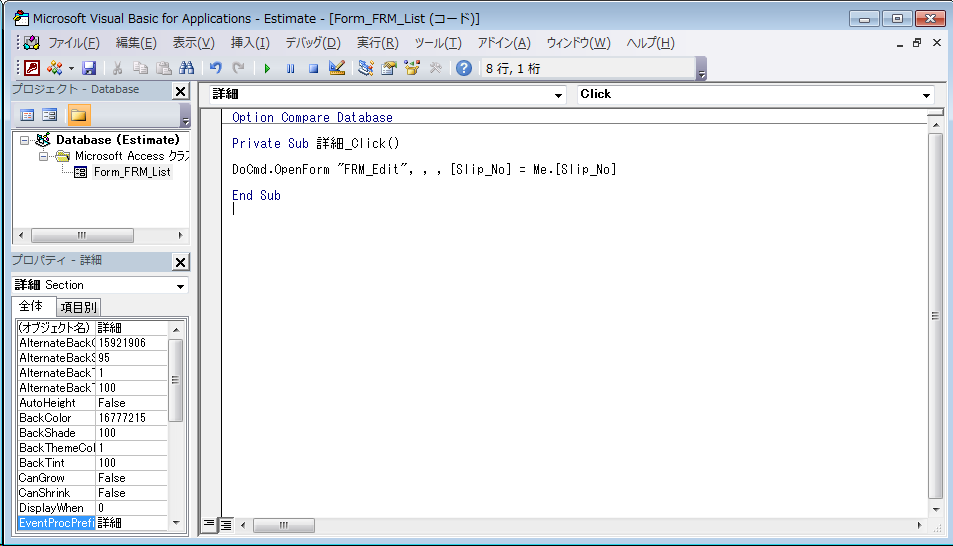Toggle Folders view in Project pane

pos(78,115)
